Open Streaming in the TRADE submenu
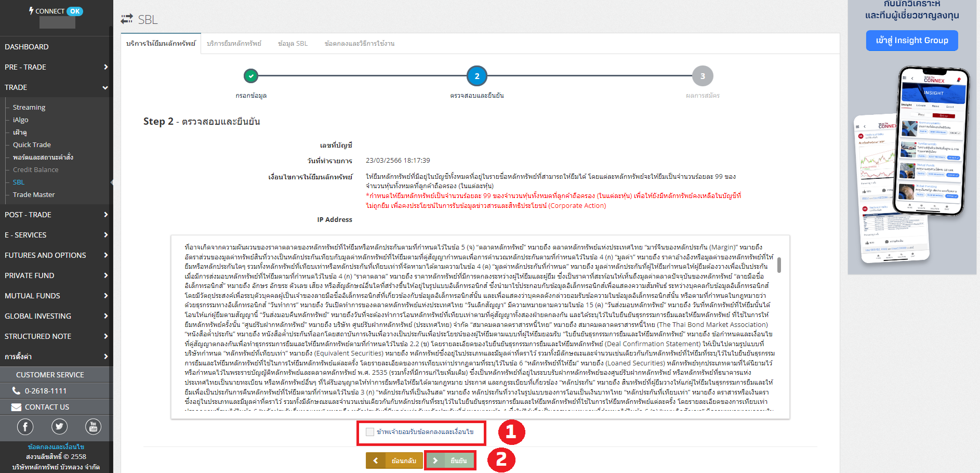Viewport: 980px width, 473px height. tap(29, 107)
